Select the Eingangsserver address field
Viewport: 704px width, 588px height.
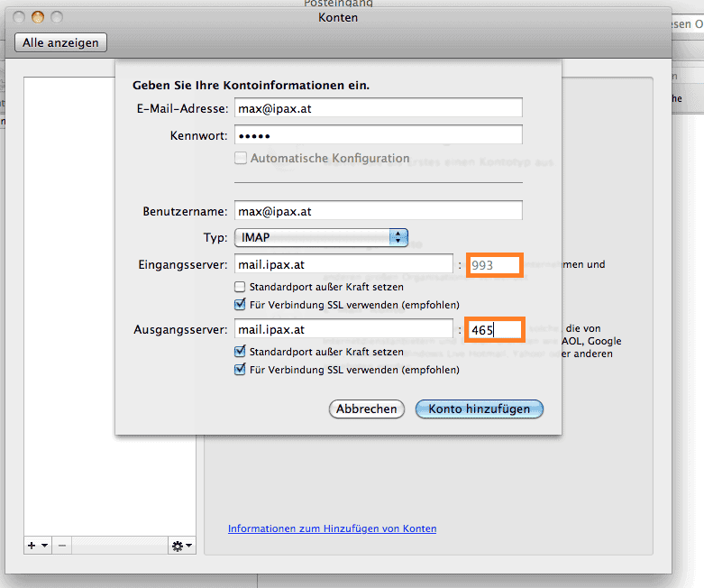(343, 264)
